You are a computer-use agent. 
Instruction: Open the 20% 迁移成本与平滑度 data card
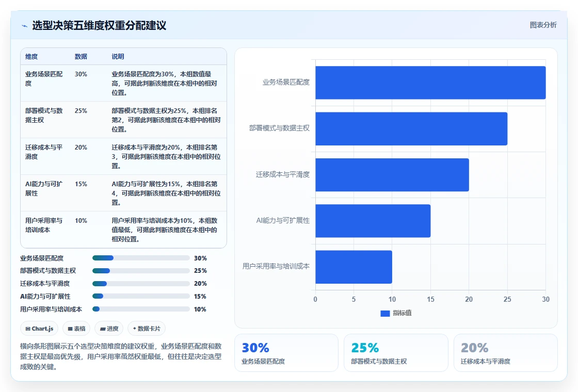click(x=505, y=353)
